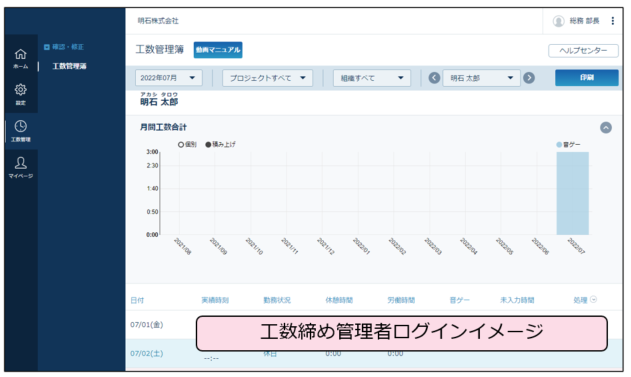Select the 積み上げ radio option
This screenshot has height=377, width=631.
[x=208, y=144]
